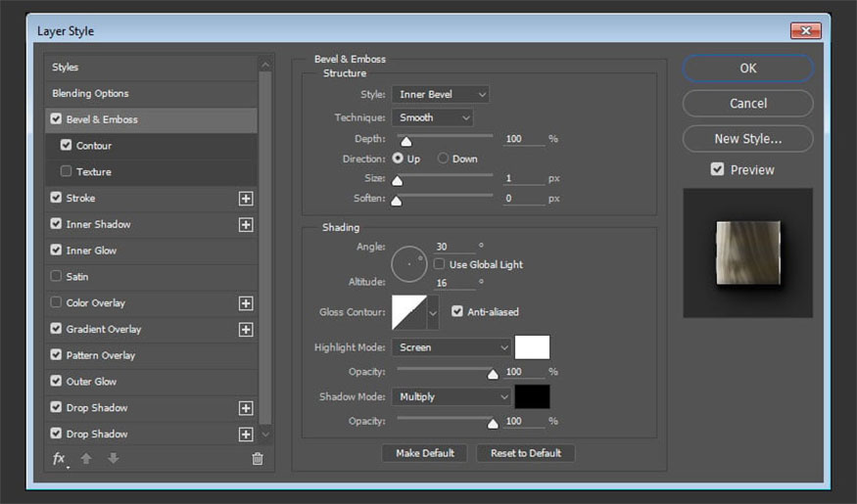
Task: Open the fx effects menu icon
Action: point(59,458)
